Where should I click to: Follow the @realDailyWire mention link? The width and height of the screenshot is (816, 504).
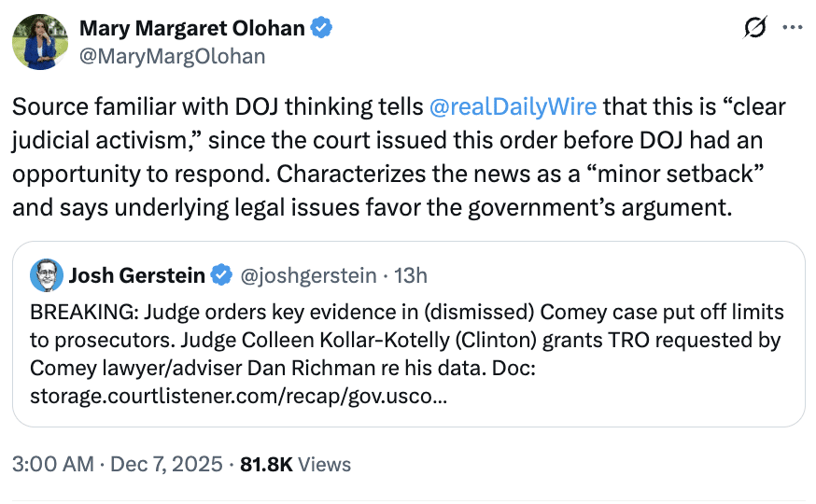pos(514,105)
